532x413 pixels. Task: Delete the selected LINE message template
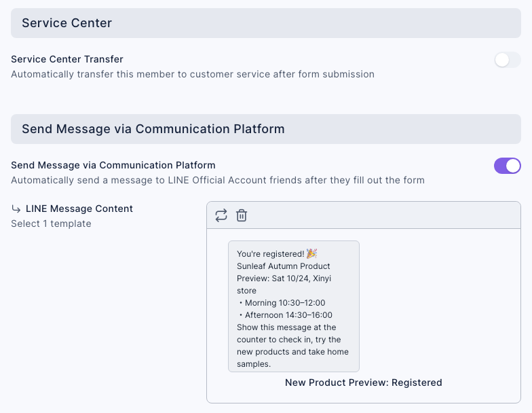[242, 215]
